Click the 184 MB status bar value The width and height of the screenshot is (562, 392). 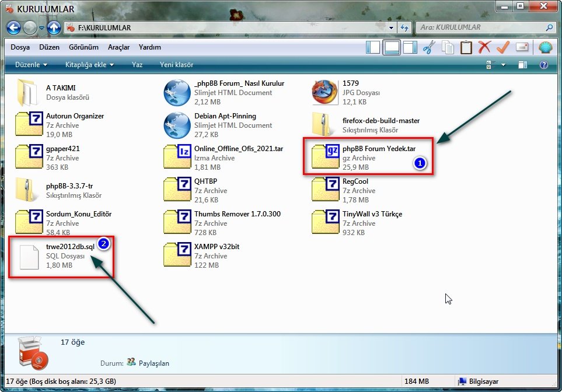(417, 381)
